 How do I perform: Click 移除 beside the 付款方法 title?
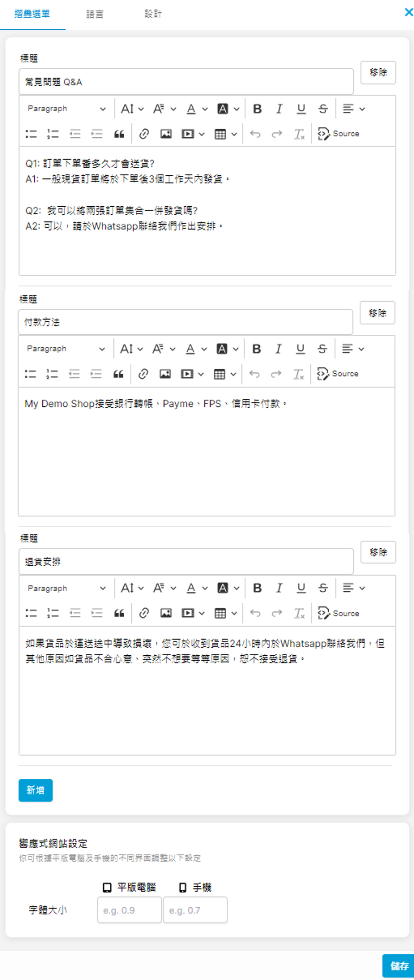[377, 313]
